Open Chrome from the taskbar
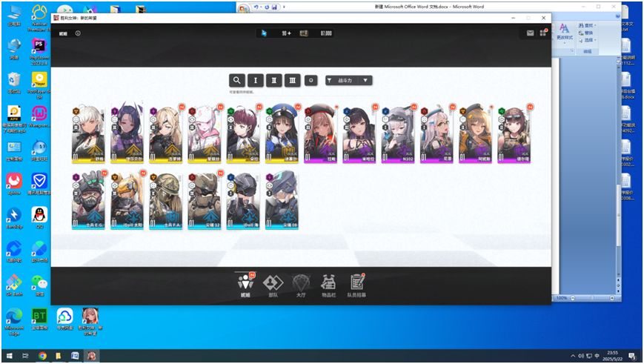644x364 pixels. [x=42, y=356]
